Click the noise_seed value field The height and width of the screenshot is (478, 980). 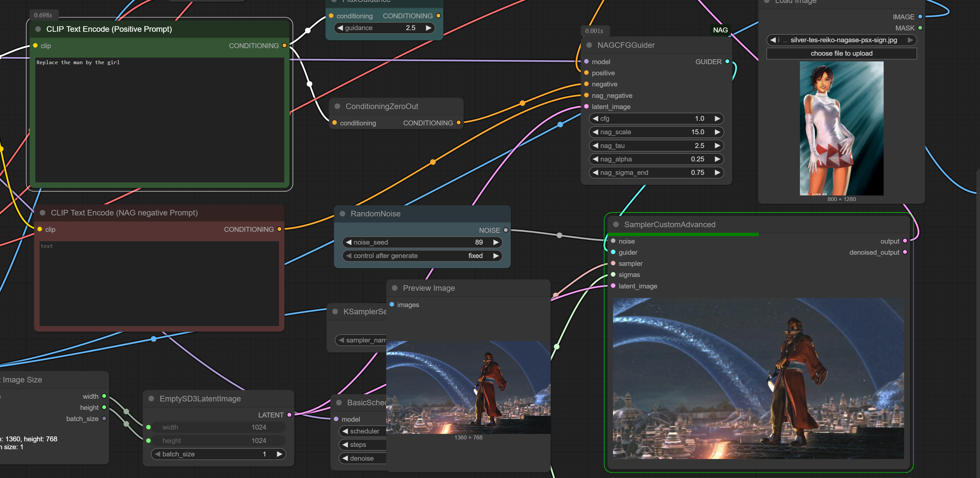[422, 242]
